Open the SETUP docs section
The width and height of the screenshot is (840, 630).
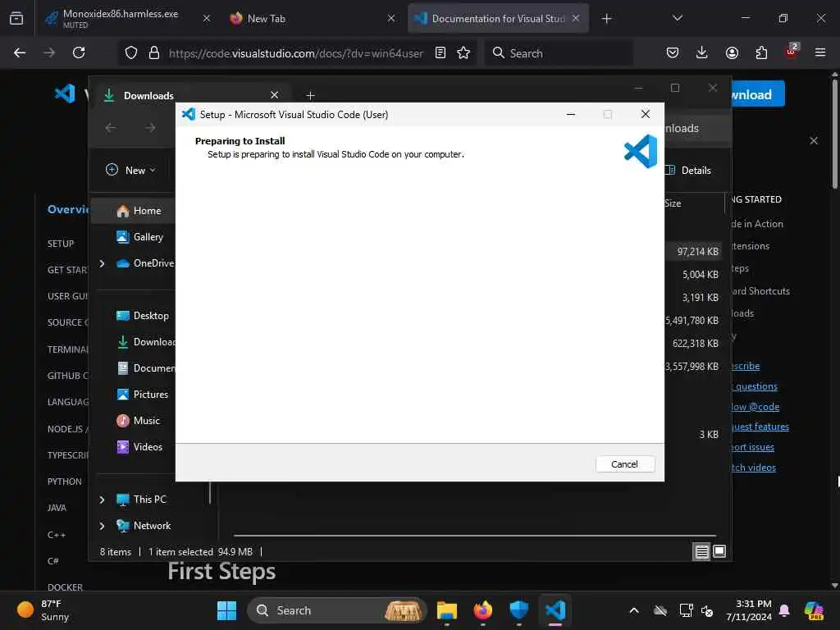pyautogui.click(x=60, y=243)
